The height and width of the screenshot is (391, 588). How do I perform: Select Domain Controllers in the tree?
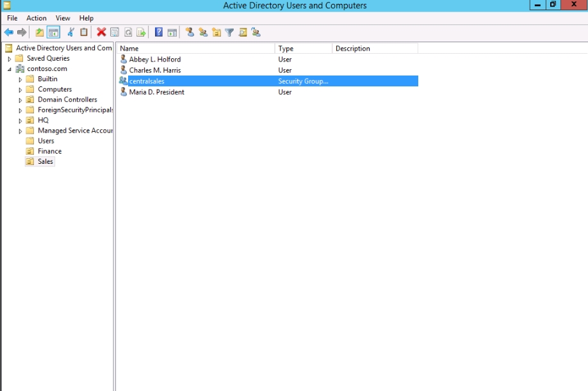pos(67,100)
